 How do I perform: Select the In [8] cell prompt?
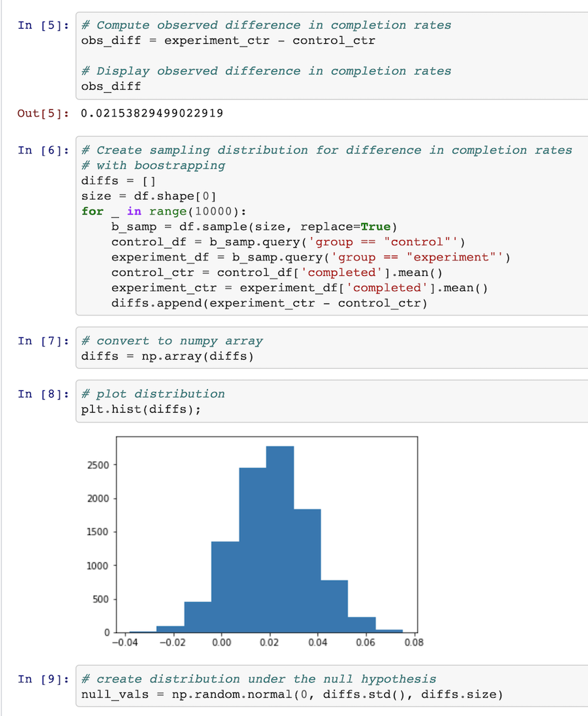point(43,394)
